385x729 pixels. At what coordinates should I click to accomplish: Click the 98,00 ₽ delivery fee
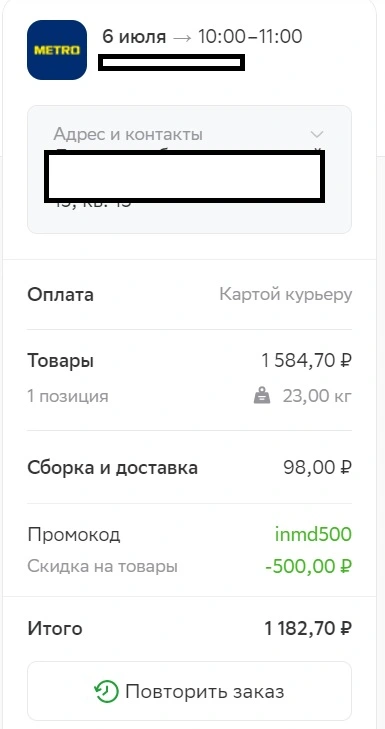point(317,467)
